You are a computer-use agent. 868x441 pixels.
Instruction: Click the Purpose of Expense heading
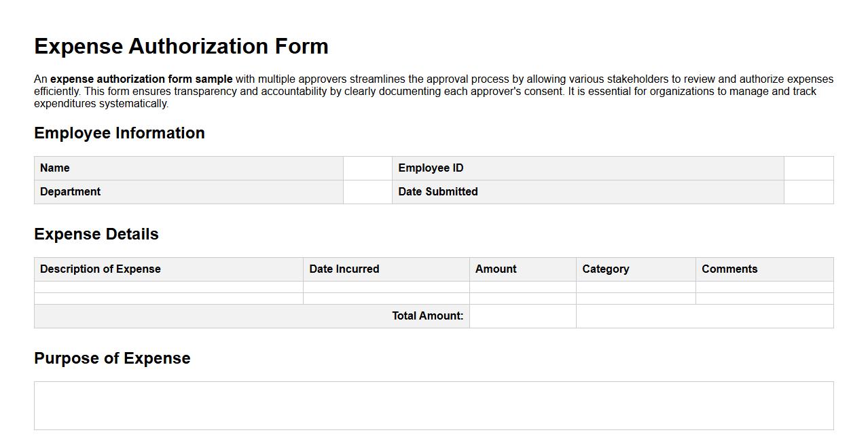click(112, 358)
